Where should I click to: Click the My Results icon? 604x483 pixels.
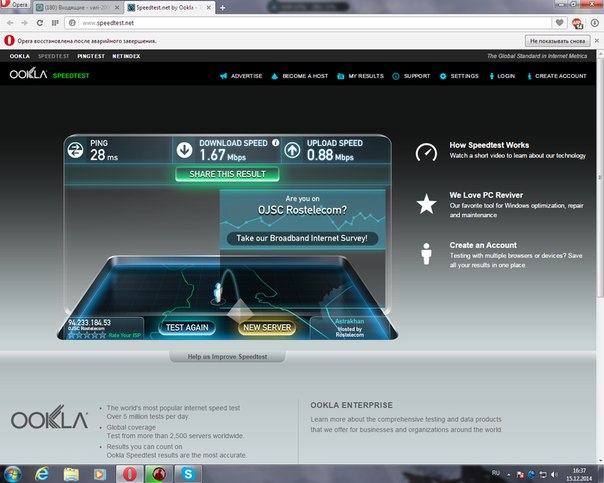(341, 76)
